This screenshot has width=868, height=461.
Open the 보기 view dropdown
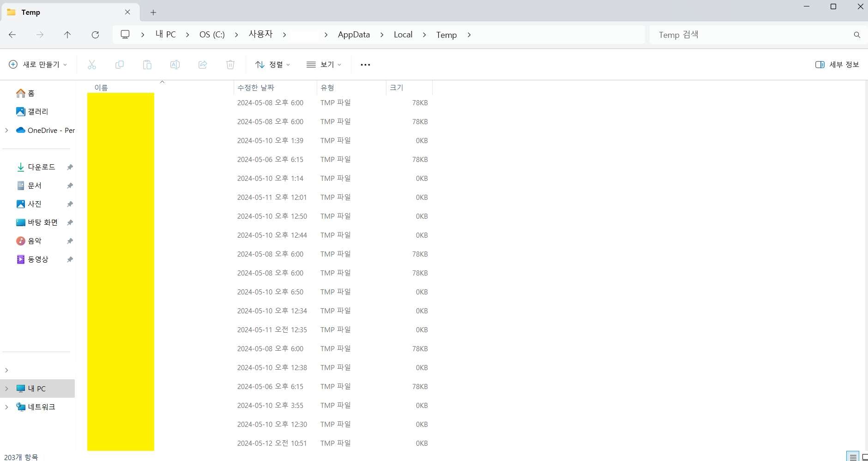coord(324,65)
